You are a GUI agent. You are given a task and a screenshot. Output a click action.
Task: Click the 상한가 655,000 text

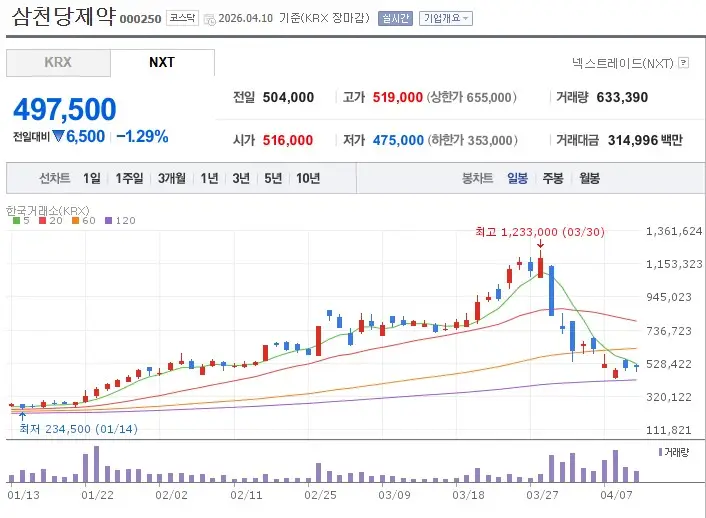471,97
